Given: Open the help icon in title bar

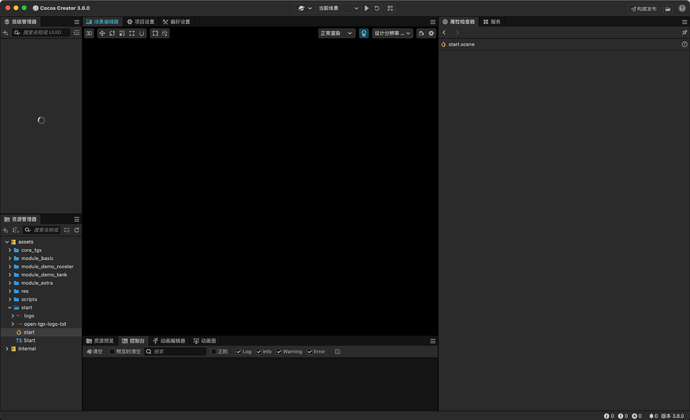Looking at the screenshot, I should pyautogui.click(x=682, y=8).
